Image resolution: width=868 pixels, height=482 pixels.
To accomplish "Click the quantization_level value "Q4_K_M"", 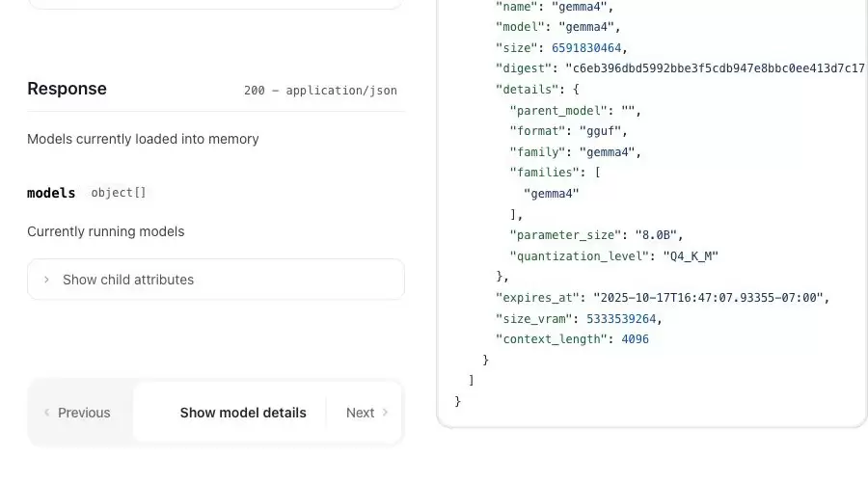I will (x=691, y=256).
